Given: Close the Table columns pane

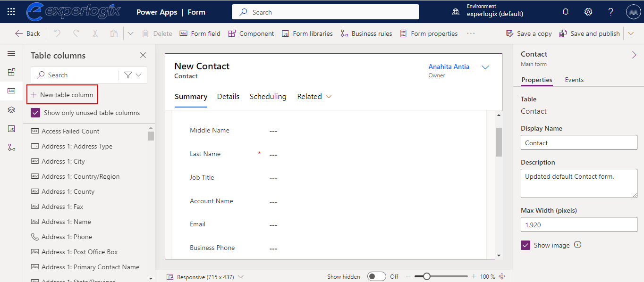Looking at the screenshot, I should [143, 55].
